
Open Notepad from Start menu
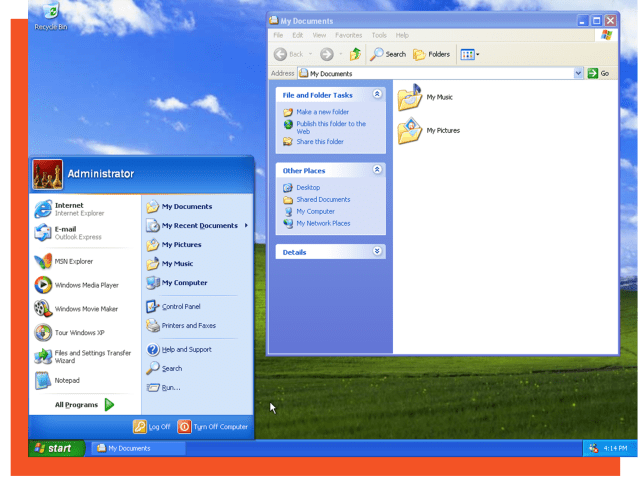point(57,380)
